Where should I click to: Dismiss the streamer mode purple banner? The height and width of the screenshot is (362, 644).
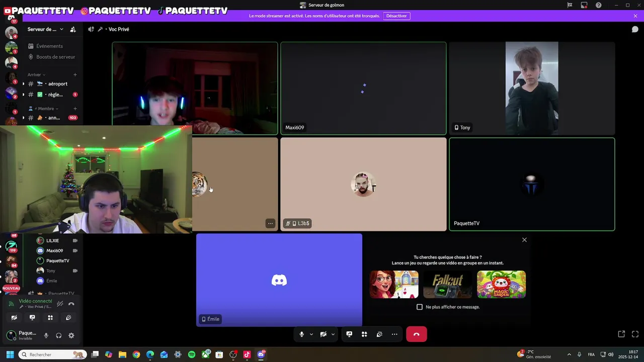(635, 16)
